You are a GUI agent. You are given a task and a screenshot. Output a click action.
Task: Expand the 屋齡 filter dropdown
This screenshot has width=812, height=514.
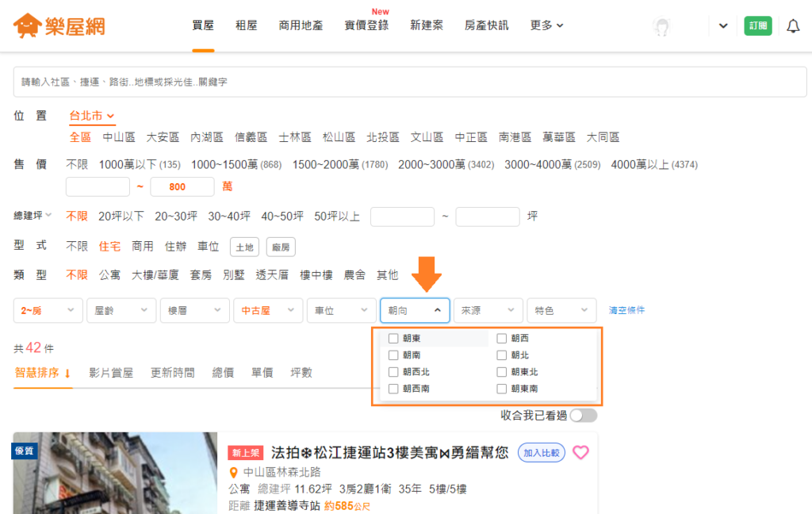[121, 310]
